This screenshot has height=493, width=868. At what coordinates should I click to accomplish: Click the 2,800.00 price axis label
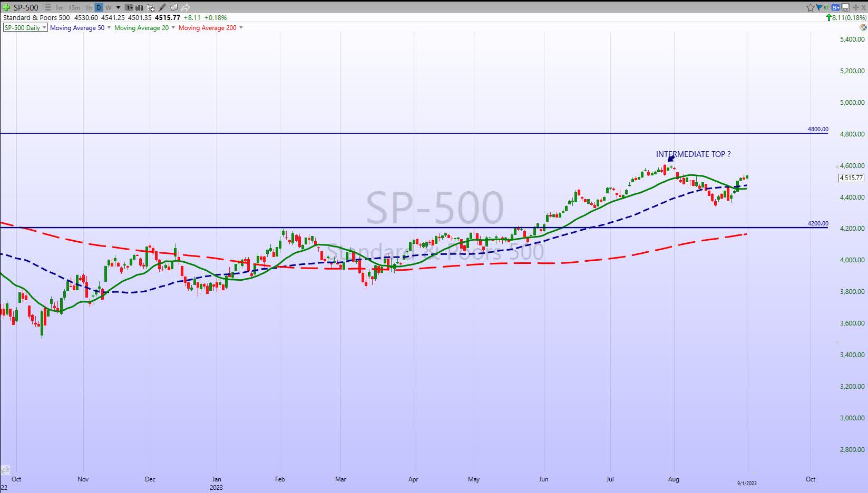tap(852, 449)
